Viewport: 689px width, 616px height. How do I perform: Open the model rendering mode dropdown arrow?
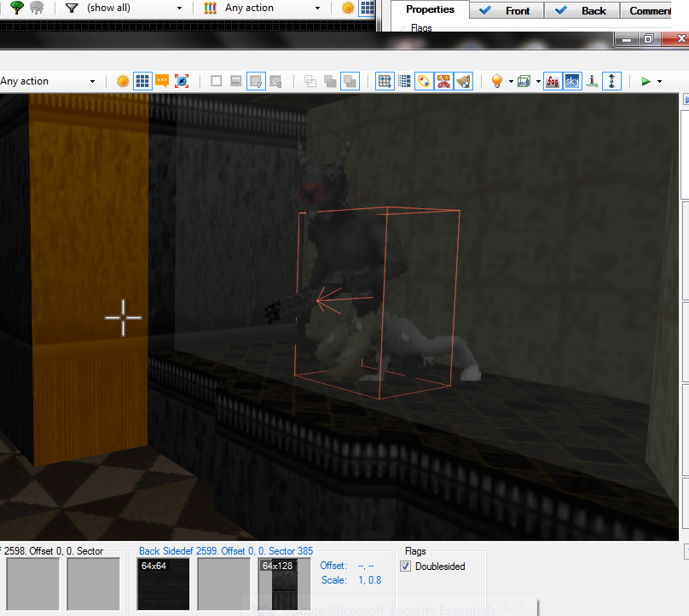[538, 82]
